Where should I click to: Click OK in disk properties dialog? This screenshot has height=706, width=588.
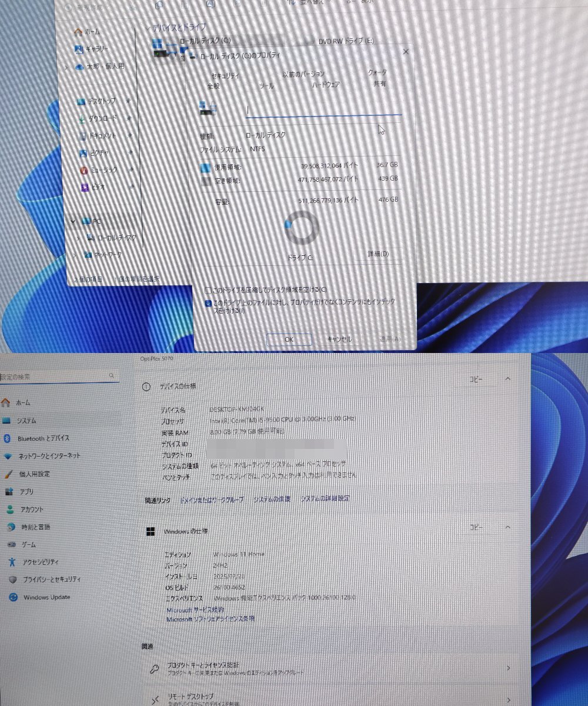[x=289, y=339]
